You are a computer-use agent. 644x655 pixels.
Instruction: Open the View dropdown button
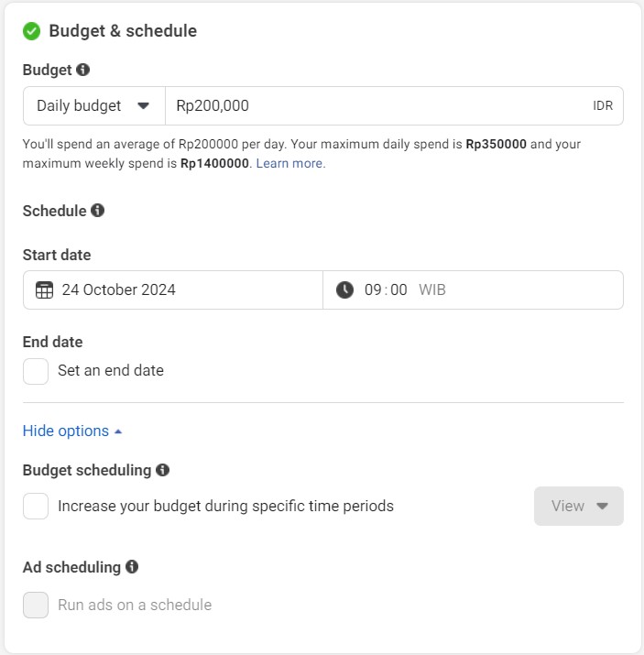point(579,506)
